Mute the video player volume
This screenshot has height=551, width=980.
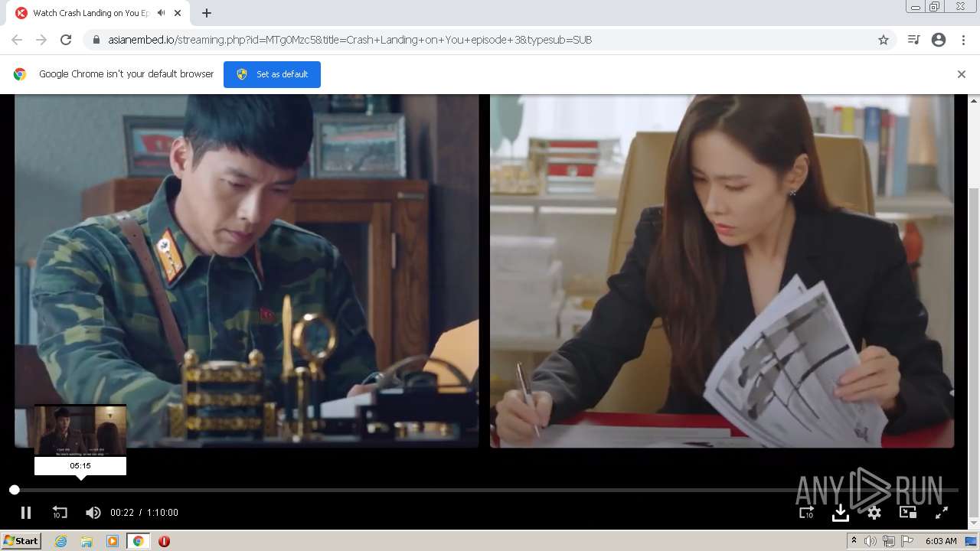point(93,513)
